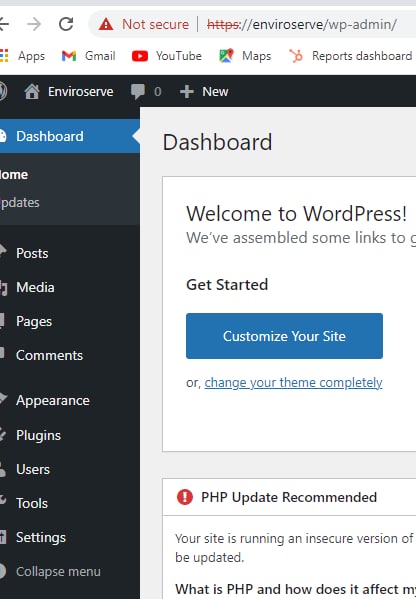Select Posts in the sidebar
Viewport: 416px width, 599px height.
coord(32,253)
